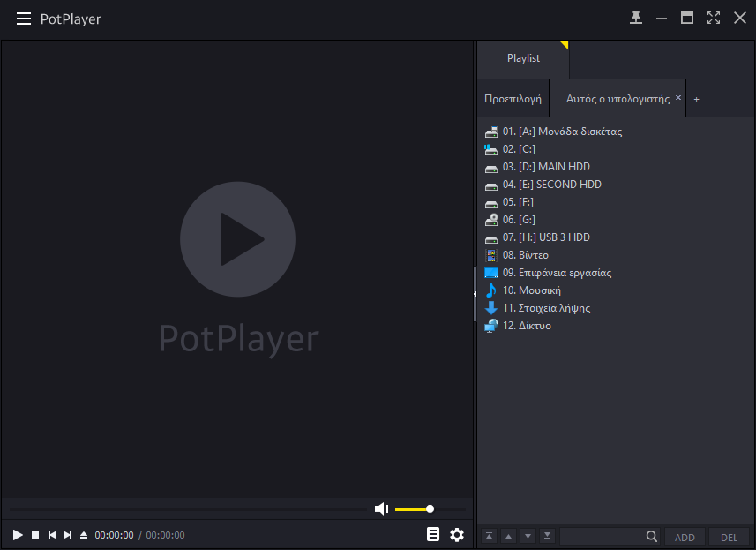The image size is (756, 550).
Task: Select the "08. Βίντεο" list entry
Action: click(526, 255)
